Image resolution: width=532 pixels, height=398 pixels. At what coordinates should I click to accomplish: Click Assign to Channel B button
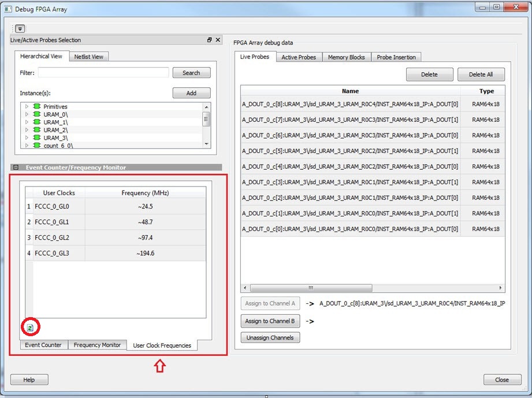click(x=270, y=321)
